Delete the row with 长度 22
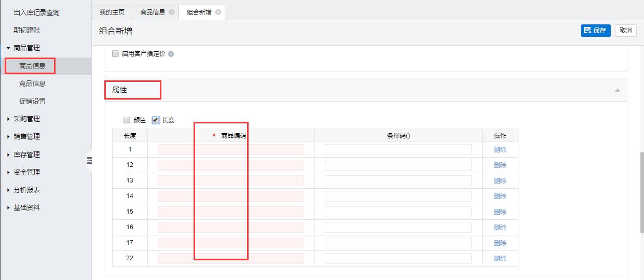Viewport: 644px width, 280px height. click(x=500, y=259)
